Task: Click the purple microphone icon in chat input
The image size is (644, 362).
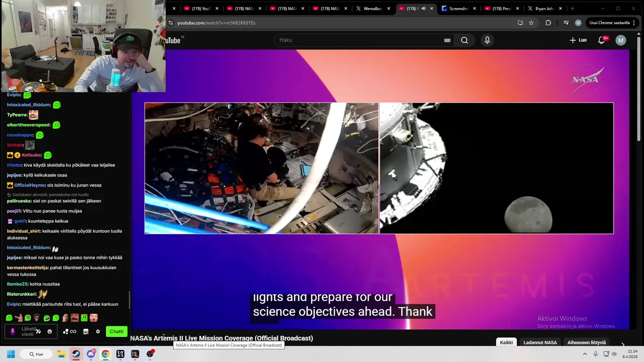Action: point(13,331)
